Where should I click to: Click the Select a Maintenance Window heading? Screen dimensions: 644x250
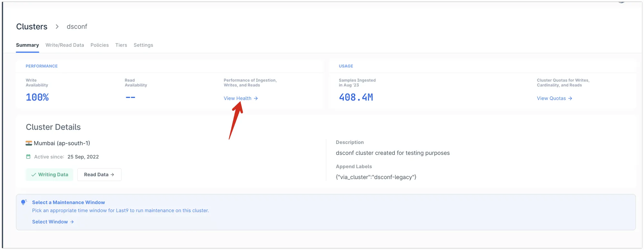[69, 202]
